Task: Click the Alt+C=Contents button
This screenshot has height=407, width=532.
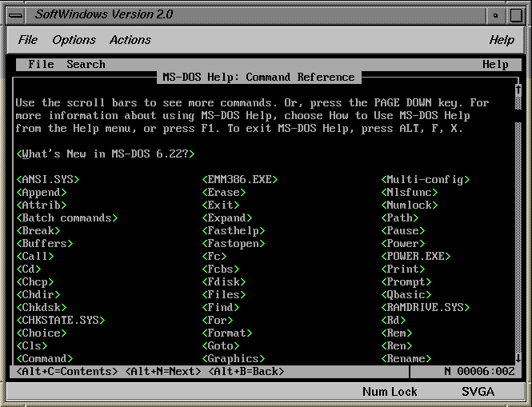Action: pyautogui.click(x=67, y=371)
